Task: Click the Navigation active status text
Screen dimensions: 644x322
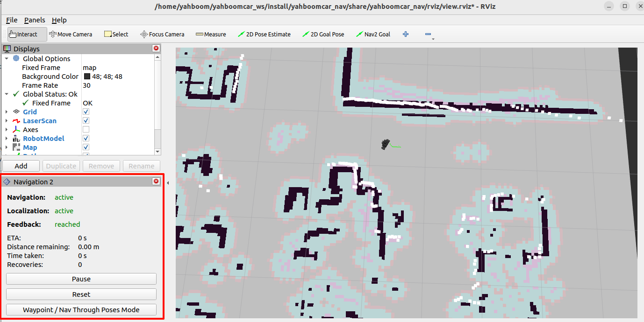Action: point(64,197)
